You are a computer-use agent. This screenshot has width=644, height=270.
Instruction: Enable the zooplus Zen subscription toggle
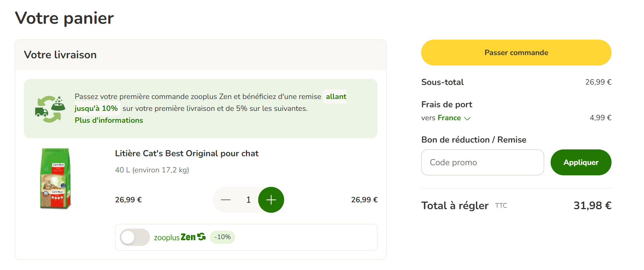134,237
